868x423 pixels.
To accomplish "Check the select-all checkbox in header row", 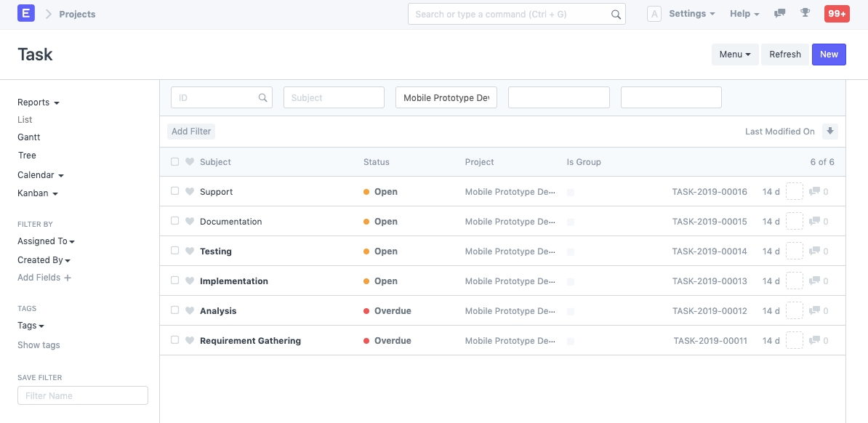I will pos(174,162).
